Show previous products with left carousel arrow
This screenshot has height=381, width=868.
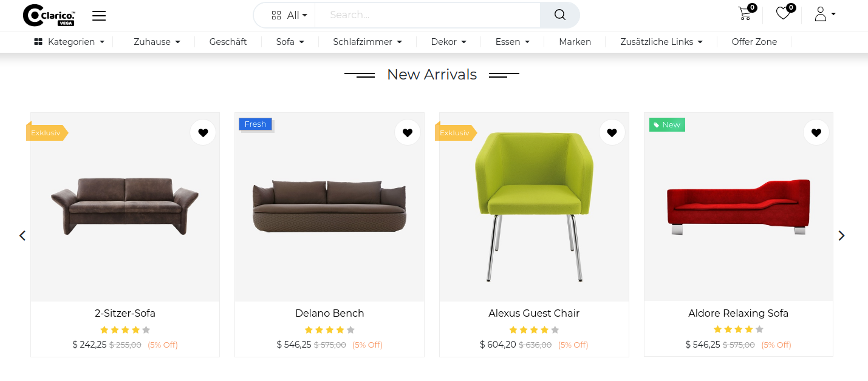(22, 235)
